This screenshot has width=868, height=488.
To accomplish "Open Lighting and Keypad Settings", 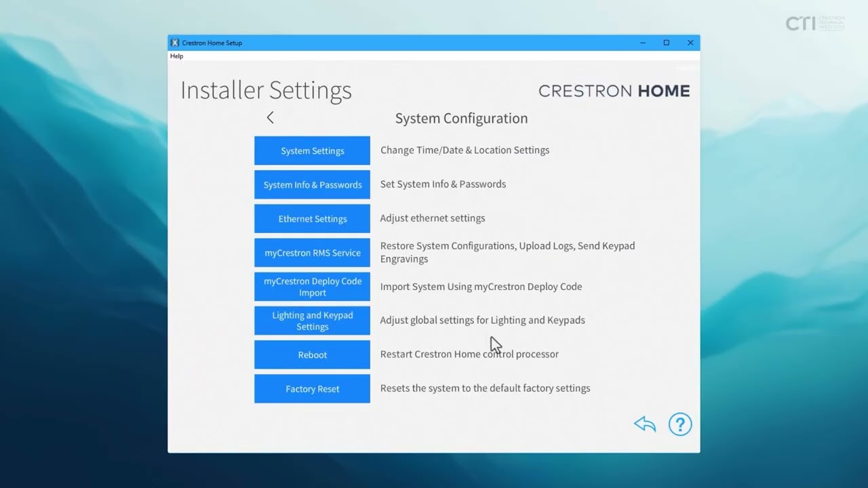I will pyautogui.click(x=312, y=321).
